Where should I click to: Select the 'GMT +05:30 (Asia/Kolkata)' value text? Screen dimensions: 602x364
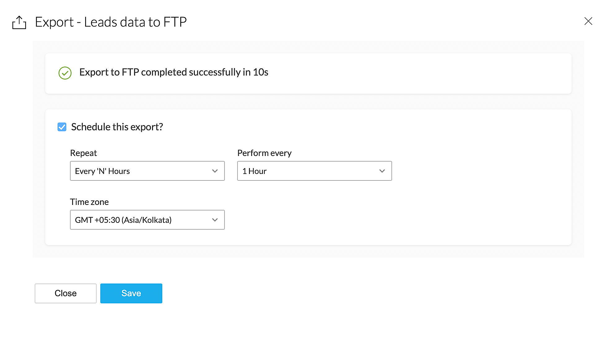point(123,220)
